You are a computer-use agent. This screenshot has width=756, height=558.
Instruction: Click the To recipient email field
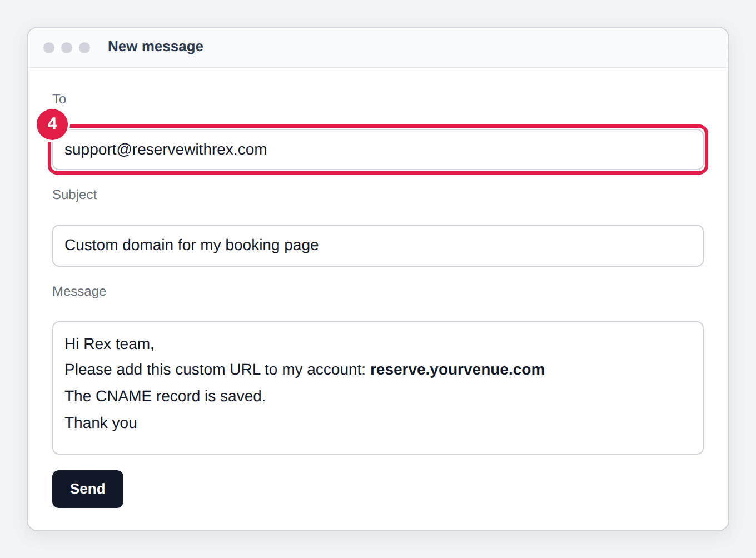(x=378, y=150)
